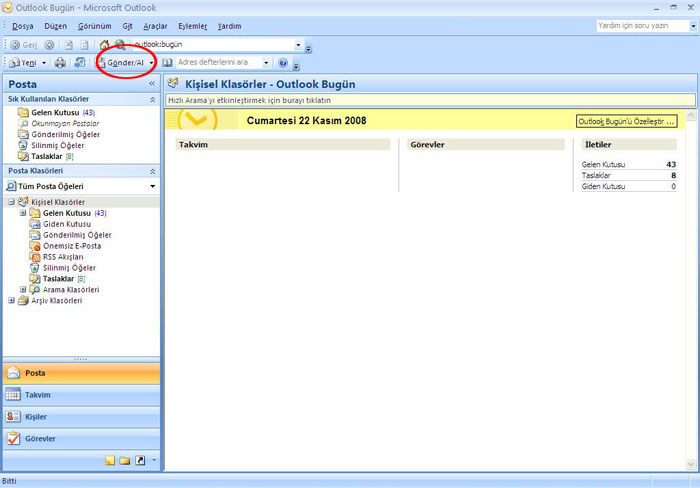Click the refresh page icon

[84, 45]
